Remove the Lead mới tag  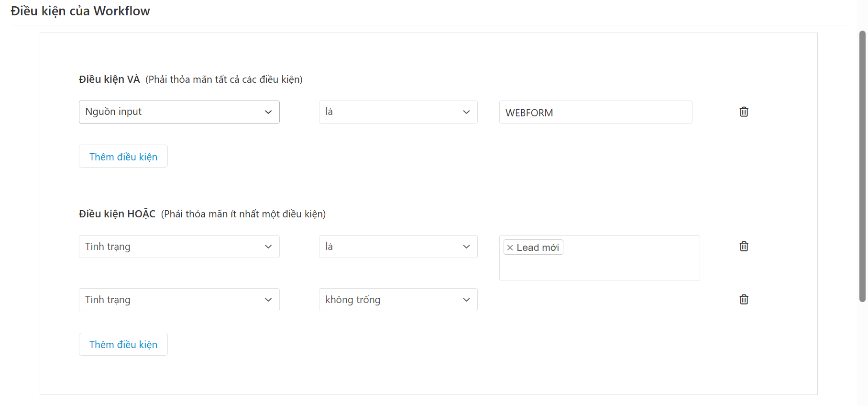[510, 248]
